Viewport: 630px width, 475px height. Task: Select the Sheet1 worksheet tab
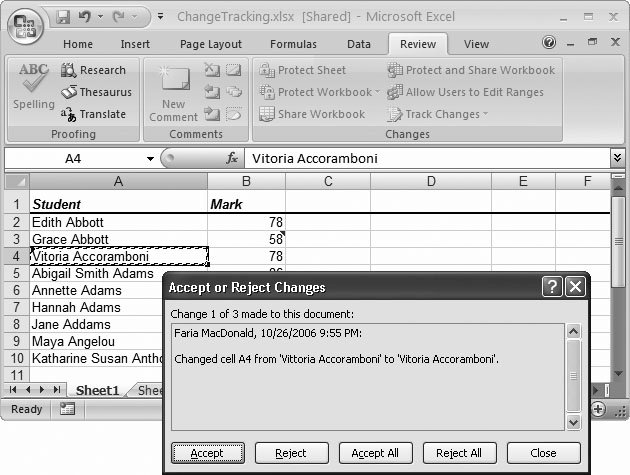98,390
